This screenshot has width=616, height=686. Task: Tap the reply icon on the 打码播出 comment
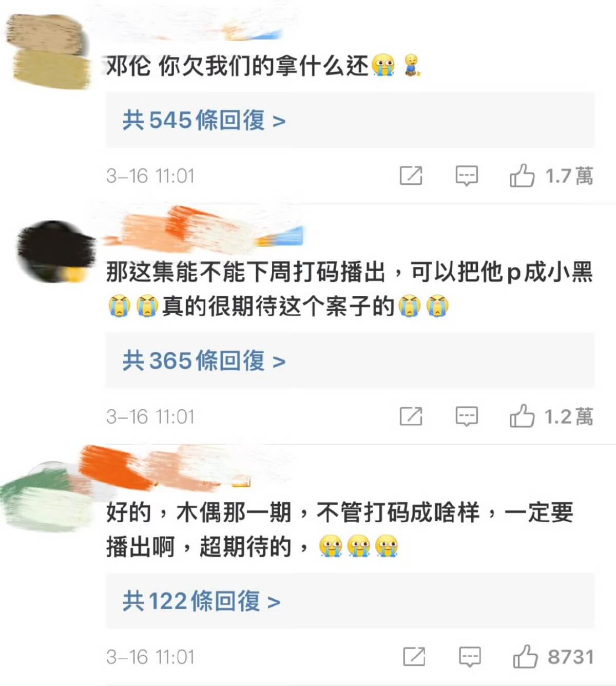pyautogui.click(x=467, y=417)
